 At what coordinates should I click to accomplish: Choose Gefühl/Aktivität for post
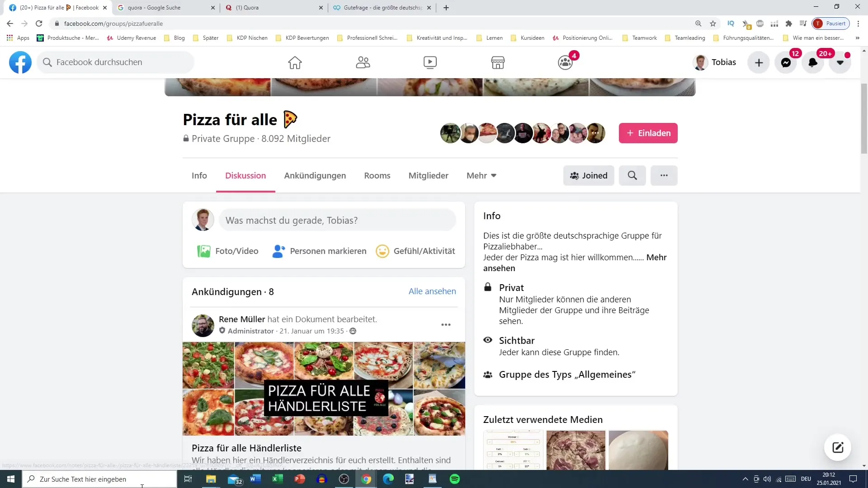415,251
